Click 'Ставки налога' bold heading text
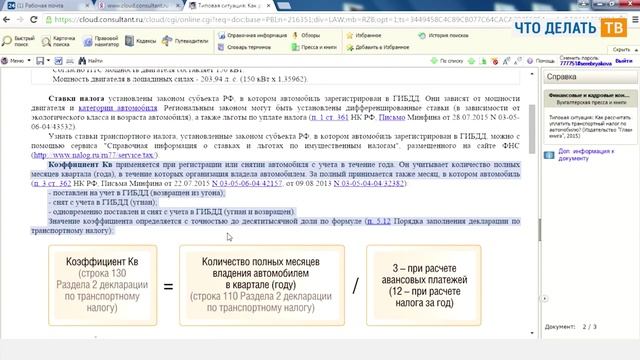Image resolution: width=640 pixels, height=360 pixels. (76, 98)
